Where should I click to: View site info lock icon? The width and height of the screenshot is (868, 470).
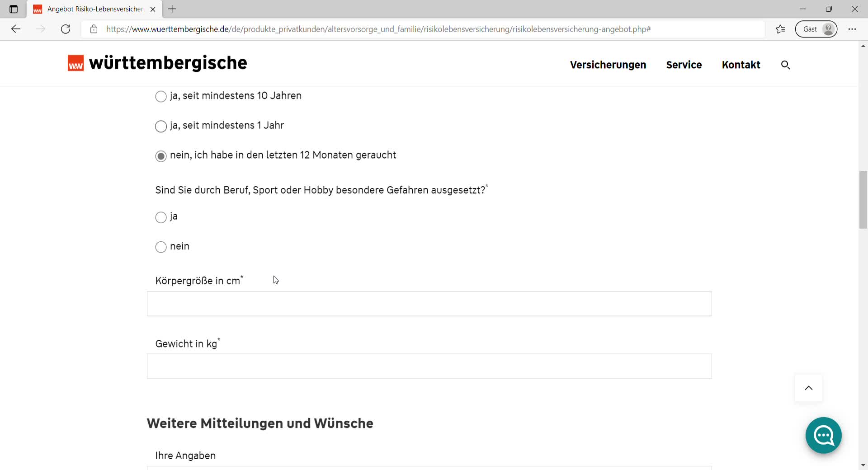point(94,29)
